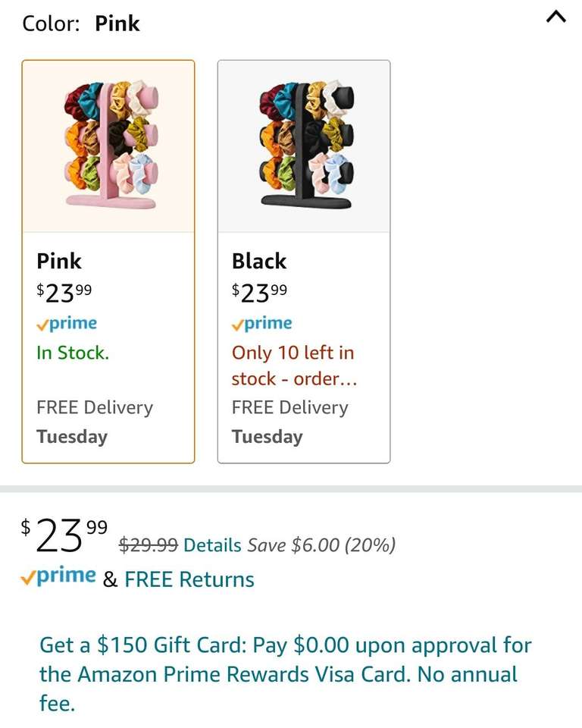Select the Pink scrunchie holder thumbnail
Viewport: 582px width, 728px height.
point(108,144)
